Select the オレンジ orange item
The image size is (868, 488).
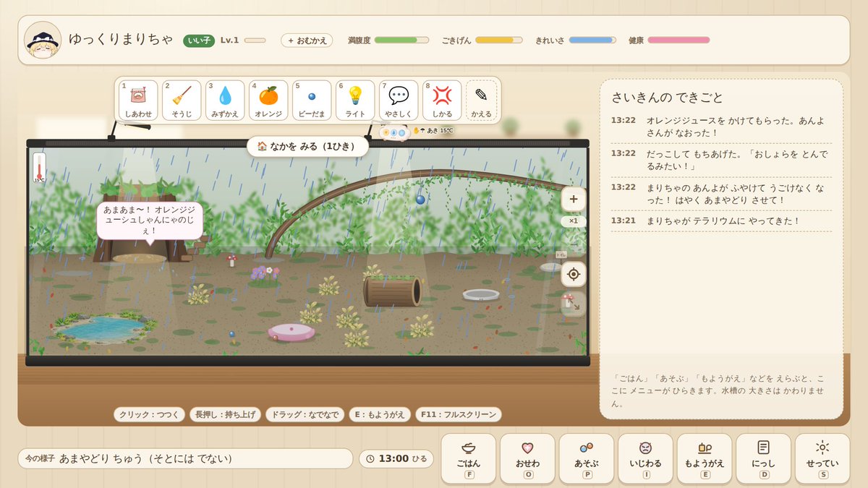click(x=268, y=100)
